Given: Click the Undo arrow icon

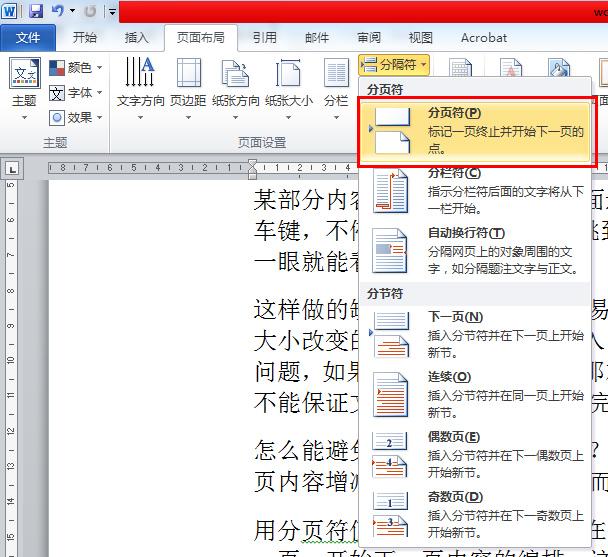Looking at the screenshot, I should [57, 11].
